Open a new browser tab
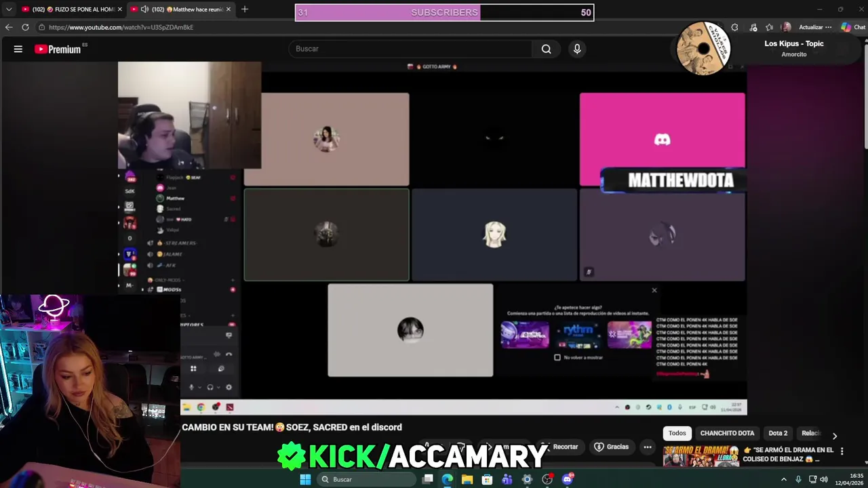The image size is (868, 488). 244,9
